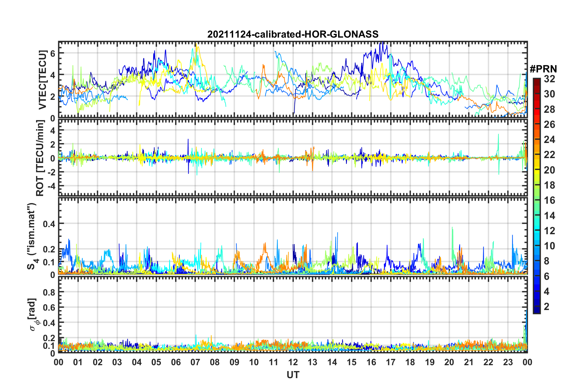Click UT axis tick label 19
This screenshot has width=586, height=392.
[x=430, y=362]
